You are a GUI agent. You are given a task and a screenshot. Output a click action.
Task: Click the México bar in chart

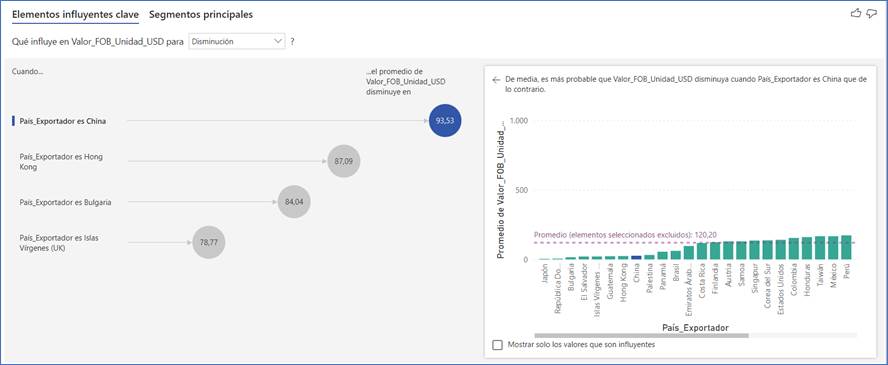pyautogui.click(x=833, y=248)
